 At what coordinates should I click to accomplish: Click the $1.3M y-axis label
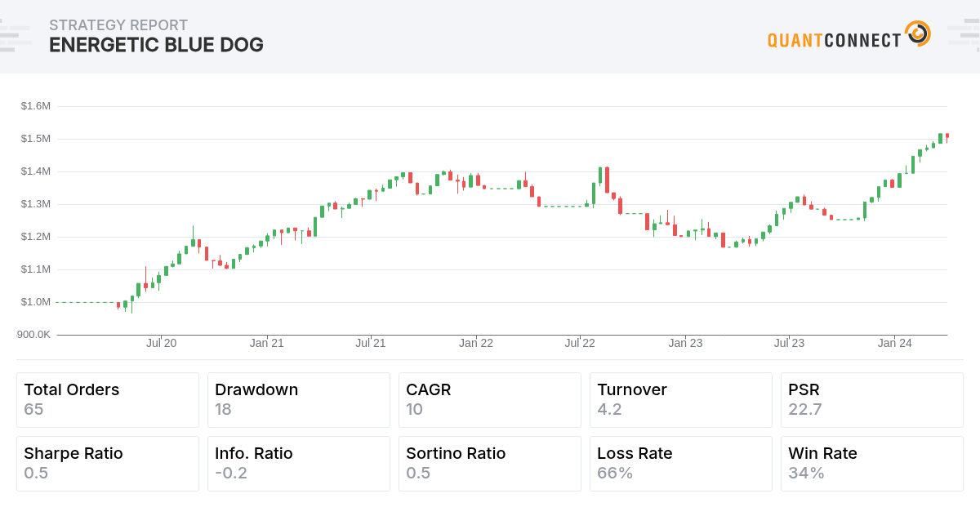(x=36, y=204)
